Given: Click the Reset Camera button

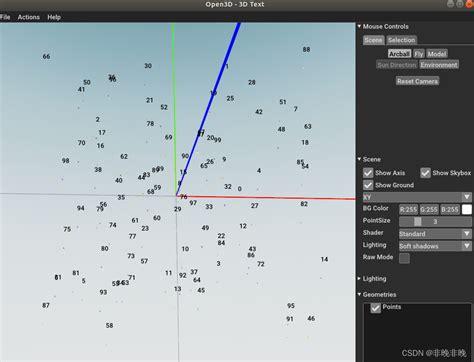Looking at the screenshot, I should coord(417,81).
